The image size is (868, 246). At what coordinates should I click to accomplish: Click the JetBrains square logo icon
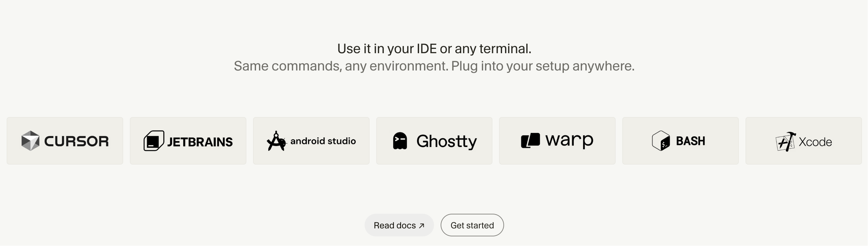[154, 141]
